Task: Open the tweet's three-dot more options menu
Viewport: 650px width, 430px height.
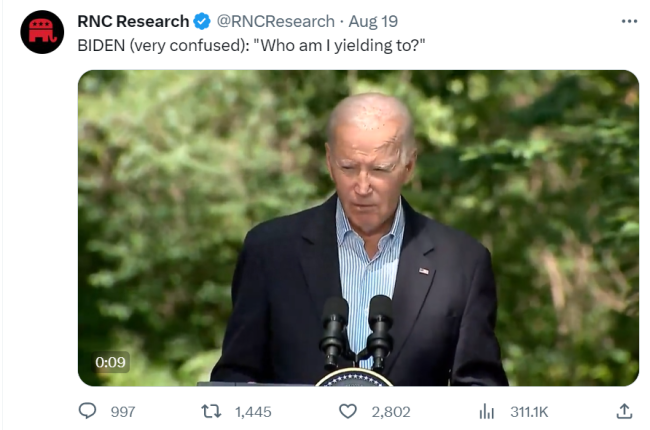Action: [x=628, y=21]
